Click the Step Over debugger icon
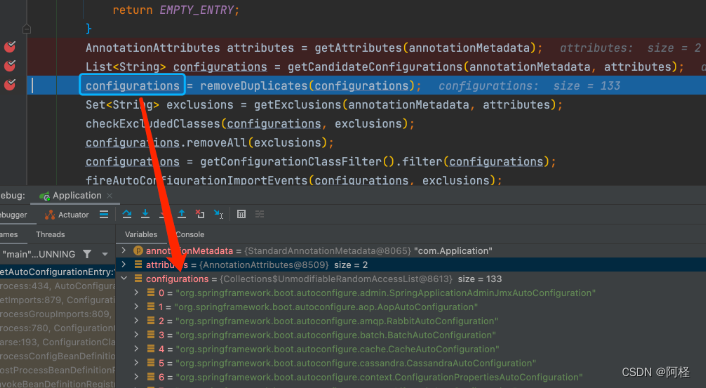 coord(127,214)
